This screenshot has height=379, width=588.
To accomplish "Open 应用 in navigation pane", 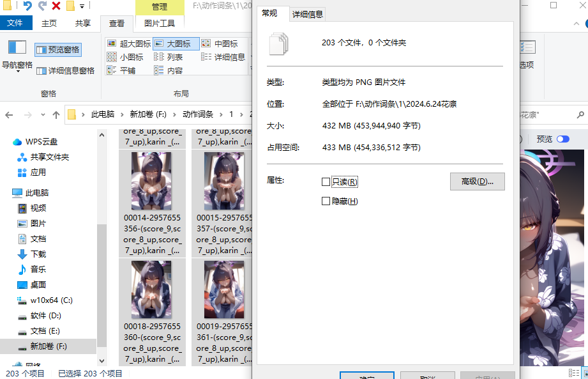I will [31, 173].
